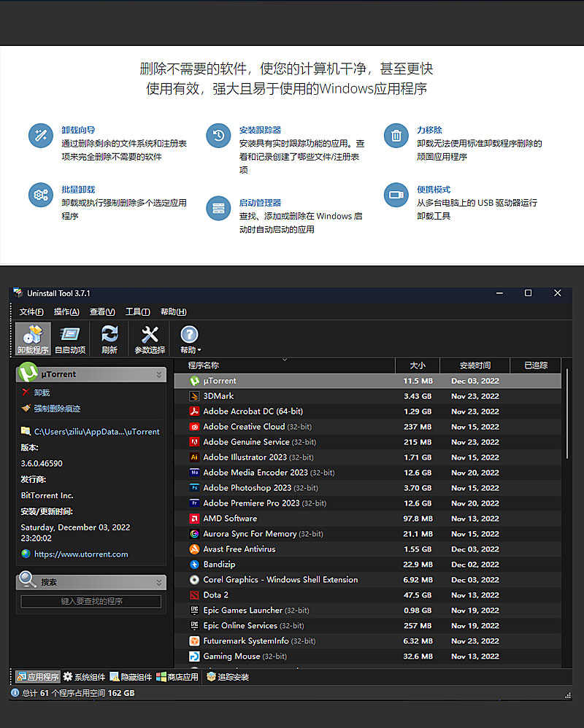Sort list by 大小 size column header
Screen dimensions: 584x728
tap(418, 365)
